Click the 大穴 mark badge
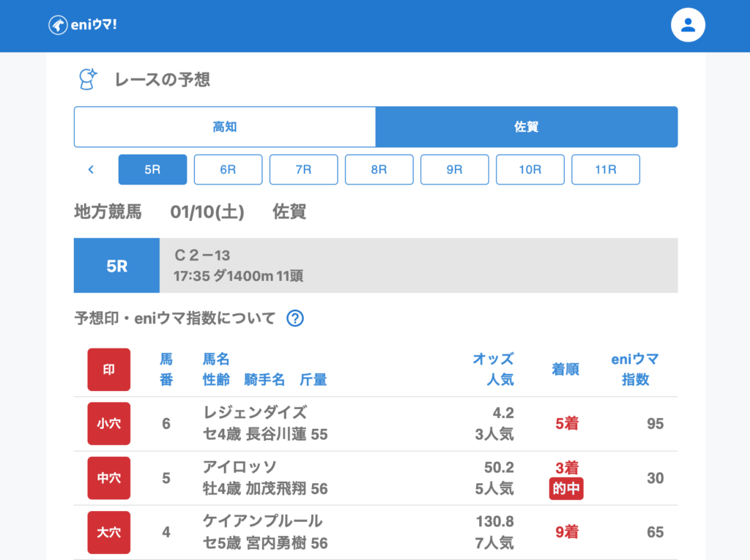 point(109,532)
